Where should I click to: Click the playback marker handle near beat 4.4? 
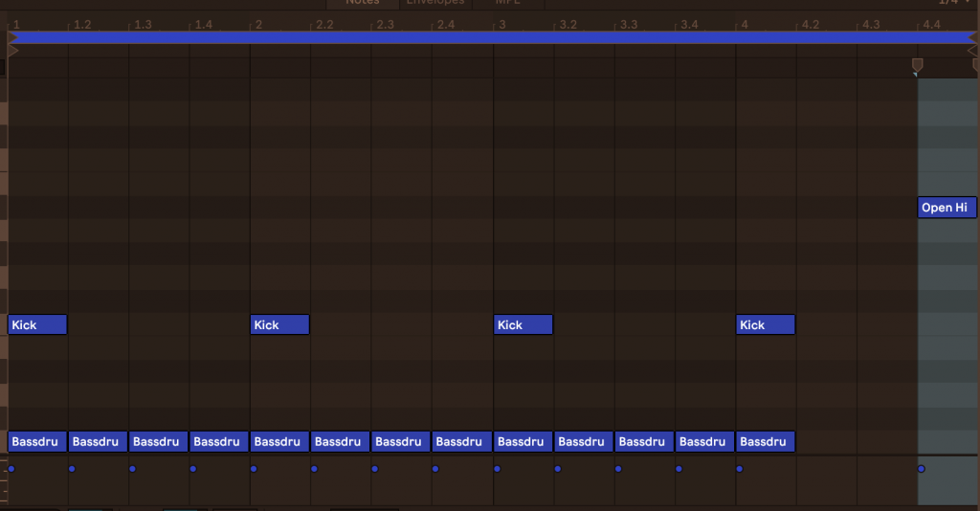[917, 65]
